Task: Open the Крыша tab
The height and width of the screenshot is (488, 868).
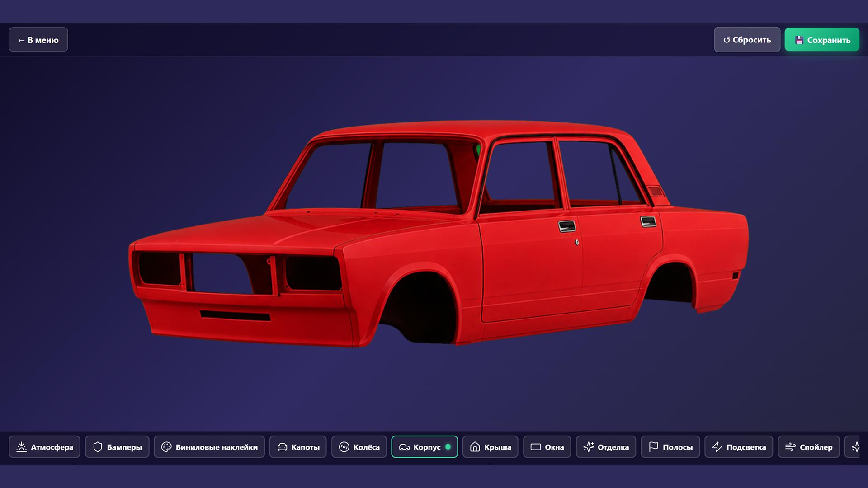Action: click(x=490, y=447)
